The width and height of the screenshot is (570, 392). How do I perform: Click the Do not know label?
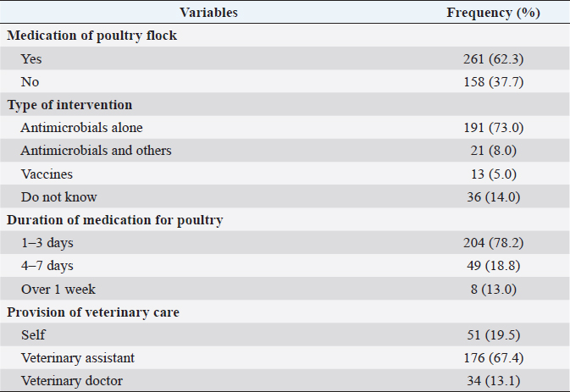pyautogui.click(x=60, y=196)
